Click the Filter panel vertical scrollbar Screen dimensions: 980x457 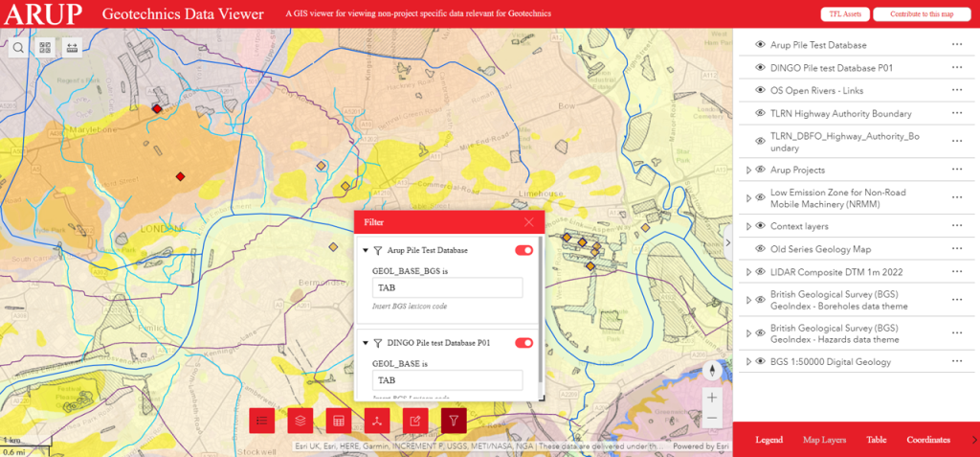541,310
